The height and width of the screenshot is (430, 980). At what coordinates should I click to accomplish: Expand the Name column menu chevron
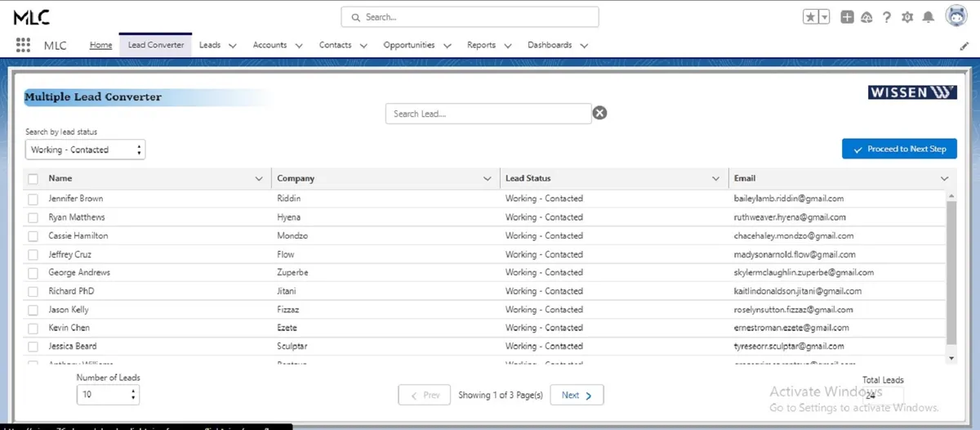[x=260, y=178]
